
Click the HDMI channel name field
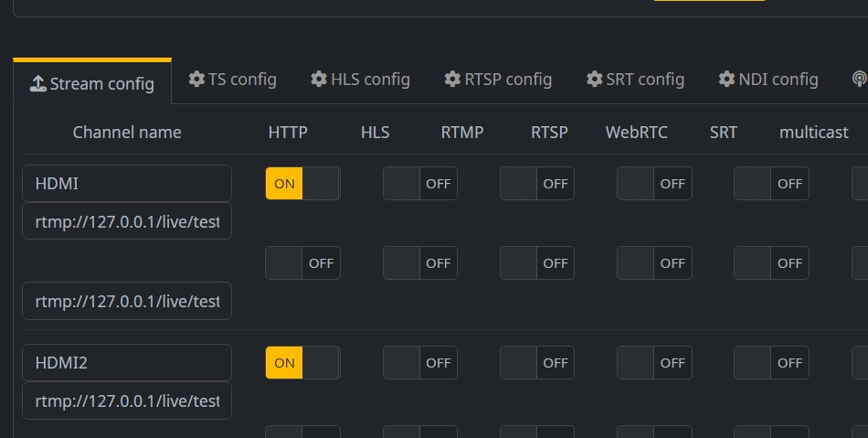click(127, 184)
